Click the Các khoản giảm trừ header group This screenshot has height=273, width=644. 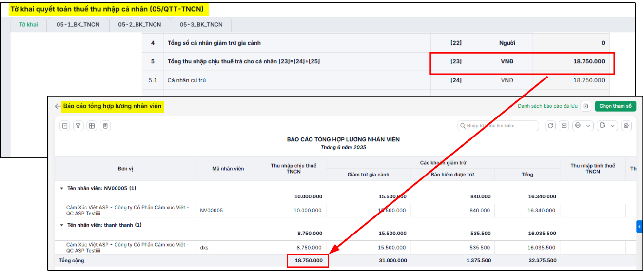click(443, 163)
